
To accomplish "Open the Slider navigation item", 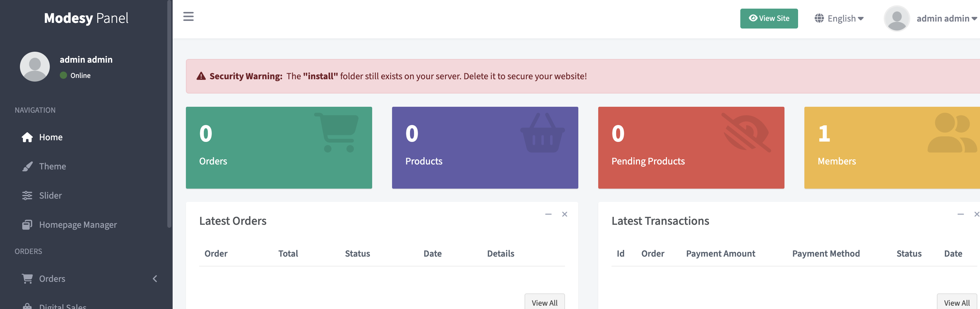I will pyautogui.click(x=86, y=195).
